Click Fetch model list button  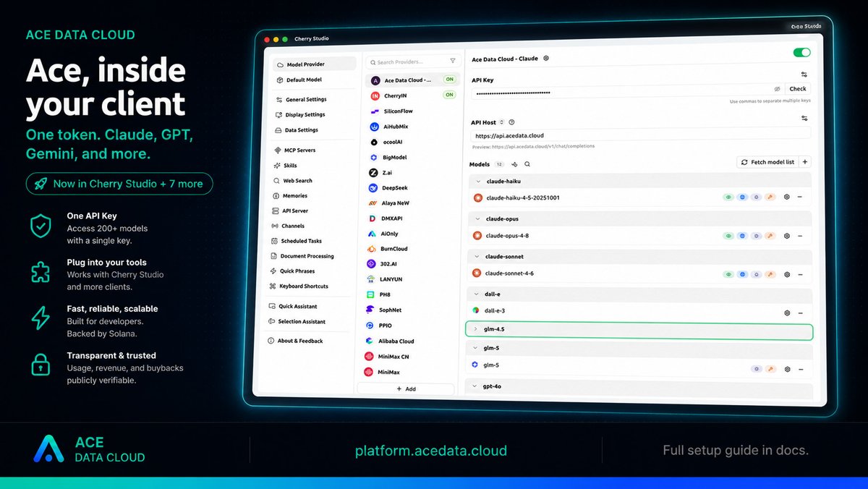pos(767,162)
